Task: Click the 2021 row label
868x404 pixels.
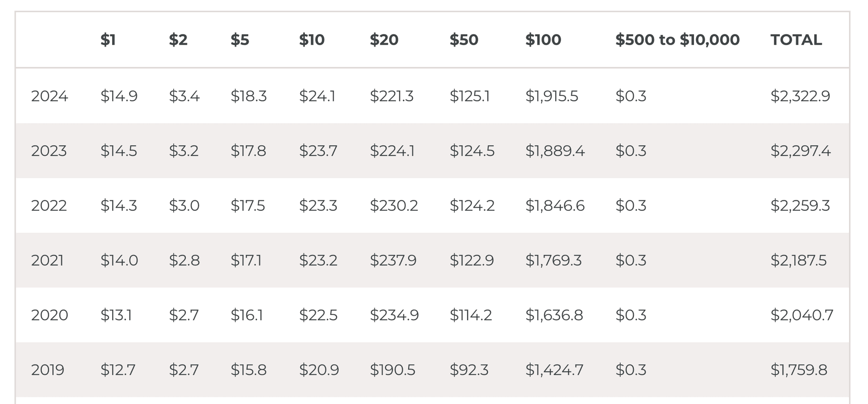Action: pos(47,260)
